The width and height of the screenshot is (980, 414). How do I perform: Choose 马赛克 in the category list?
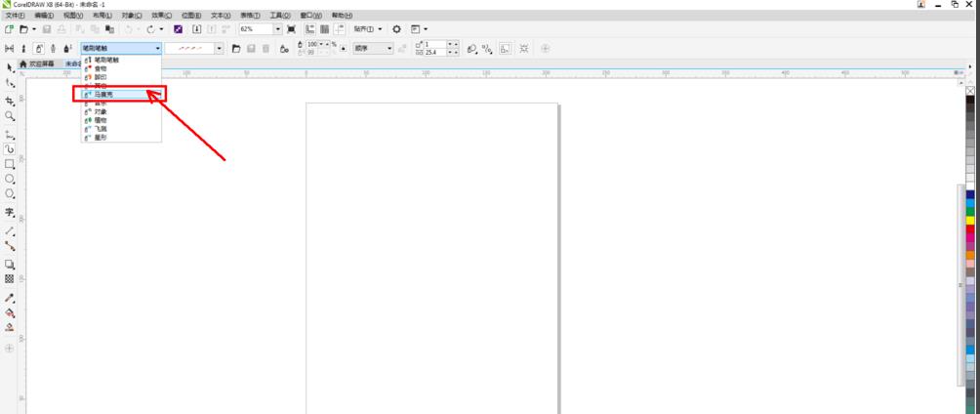pyautogui.click(x=121, y=94)
